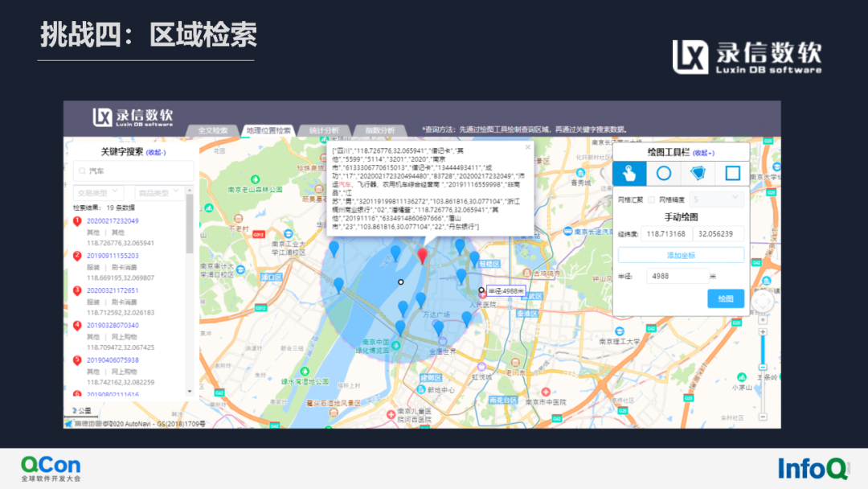Click the 检索结果 19 条数据 text

(104, 208)
